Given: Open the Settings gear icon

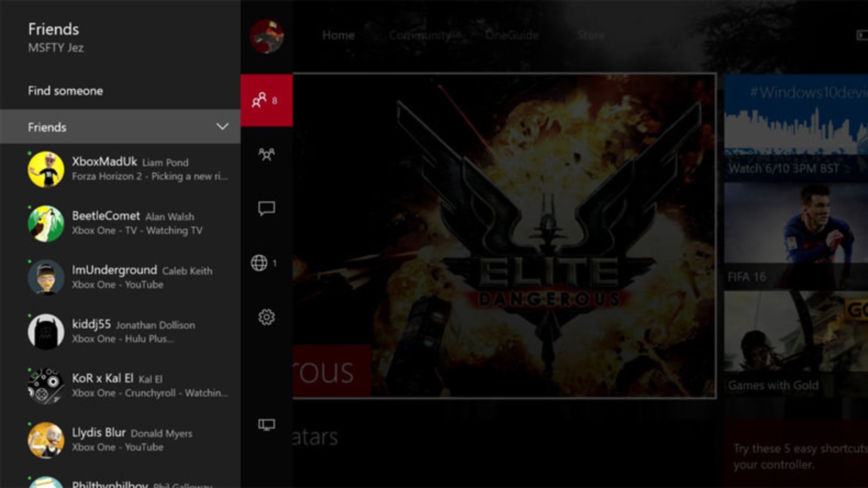Looking at the screenshot, I should click(x=266, y=317).
